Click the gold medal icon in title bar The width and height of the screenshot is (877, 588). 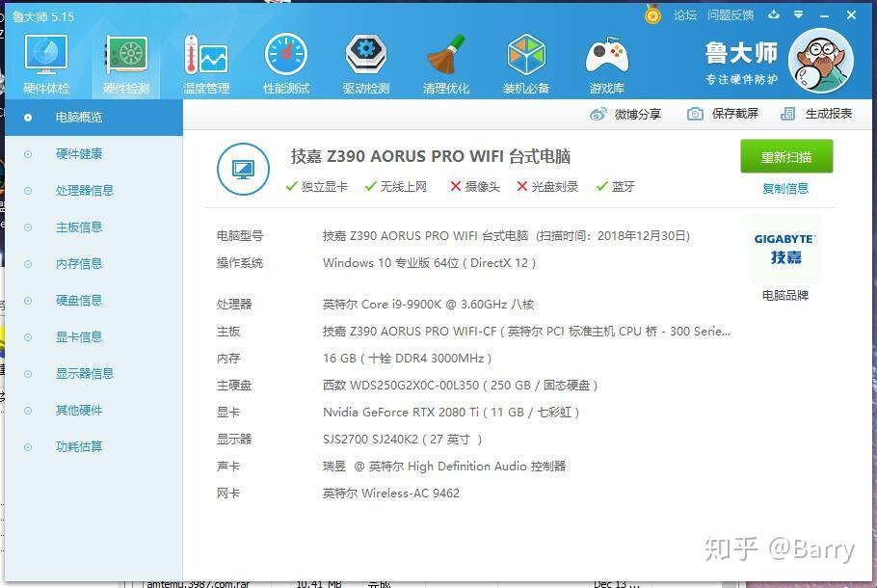click(652, 14)
